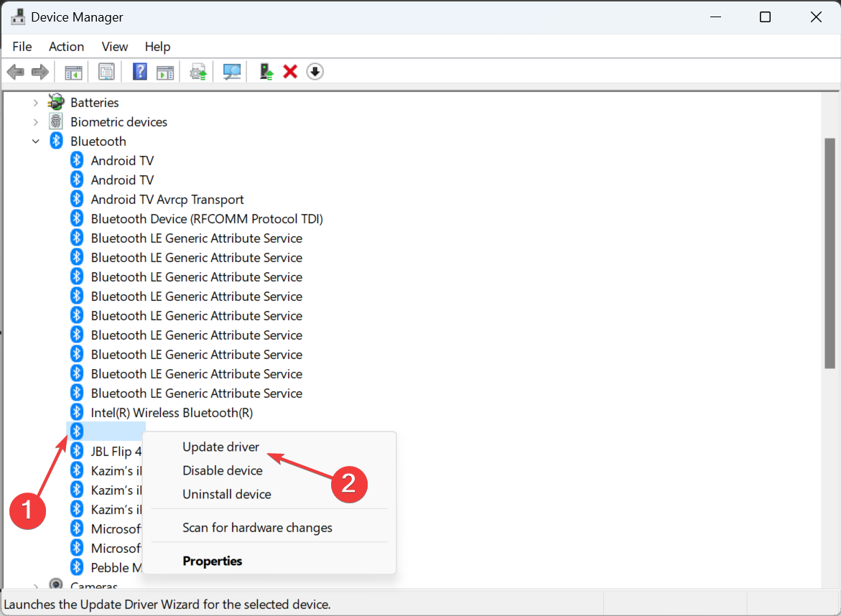This screenshot has height=616, width=841.
Task: Choose Uninstall device from context menu
Action: (227, 494)
